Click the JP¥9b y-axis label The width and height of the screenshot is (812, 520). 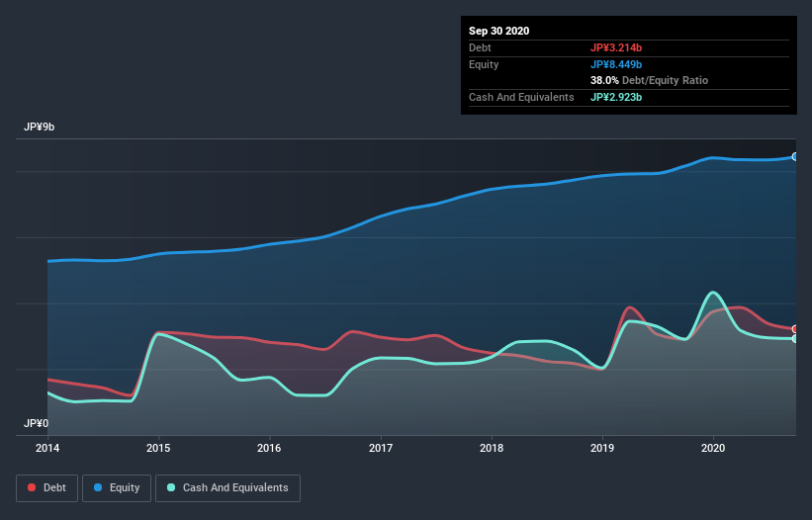[x=39, y=128]
